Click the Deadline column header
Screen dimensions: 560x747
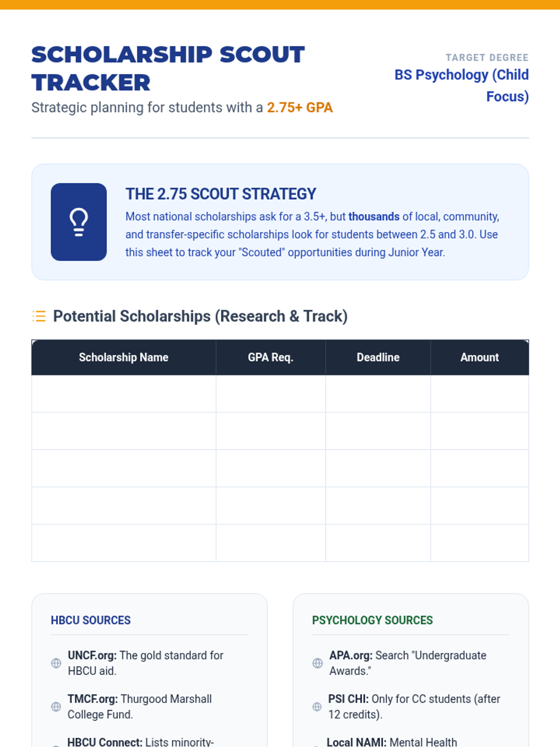pyautogui.click(x=378, y=357)
